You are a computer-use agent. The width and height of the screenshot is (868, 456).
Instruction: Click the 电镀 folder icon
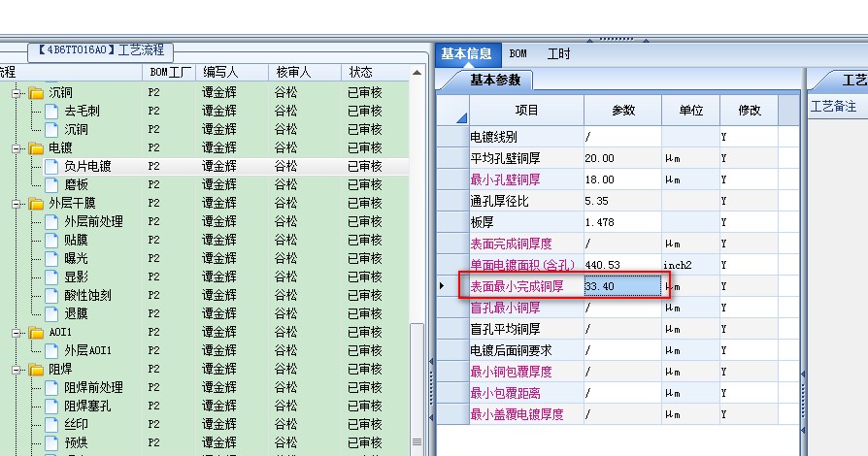coord(36,147)
